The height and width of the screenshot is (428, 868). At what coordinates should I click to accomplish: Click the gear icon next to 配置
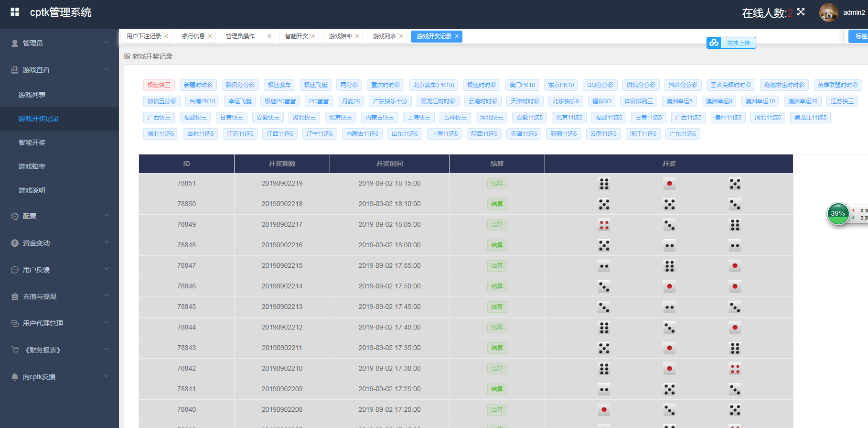(x=15, y=216)
